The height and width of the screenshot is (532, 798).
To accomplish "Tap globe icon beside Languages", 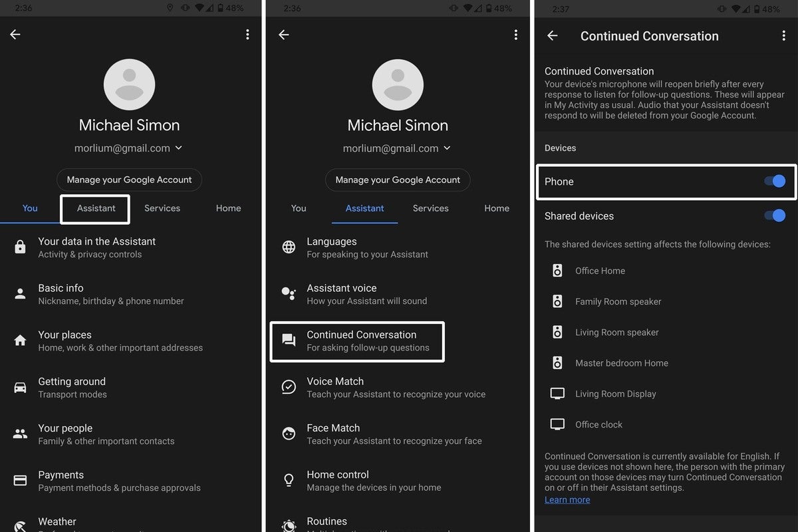I will [x=289, y=247].
